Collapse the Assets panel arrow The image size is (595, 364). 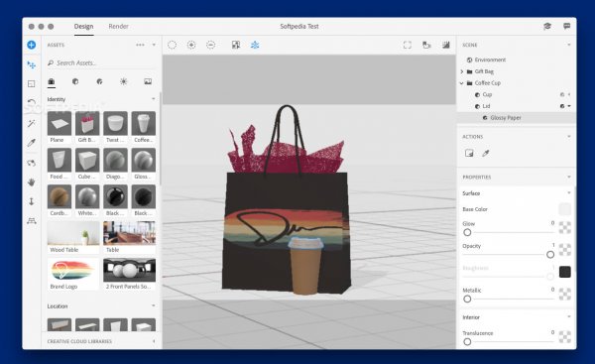pyautogui.click(x=154, y=45)
